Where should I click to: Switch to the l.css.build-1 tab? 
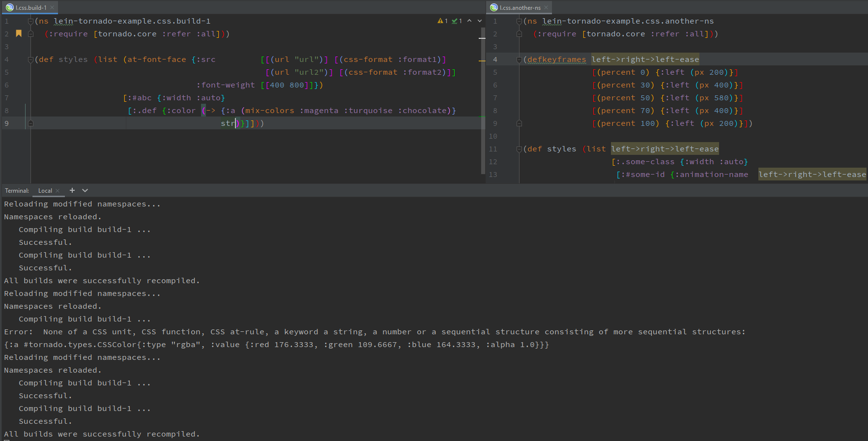pyautogui.click(x=29, y=7)
